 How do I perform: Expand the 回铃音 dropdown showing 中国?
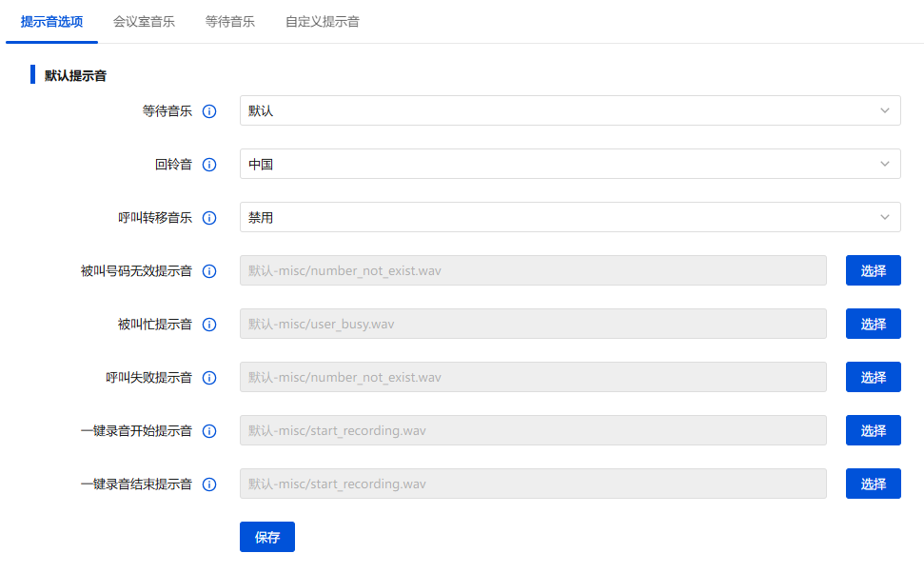(x=569, y=164)
